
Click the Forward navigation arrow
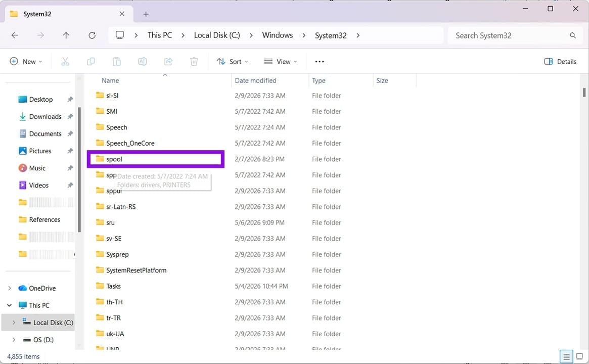tap(40, 35)
